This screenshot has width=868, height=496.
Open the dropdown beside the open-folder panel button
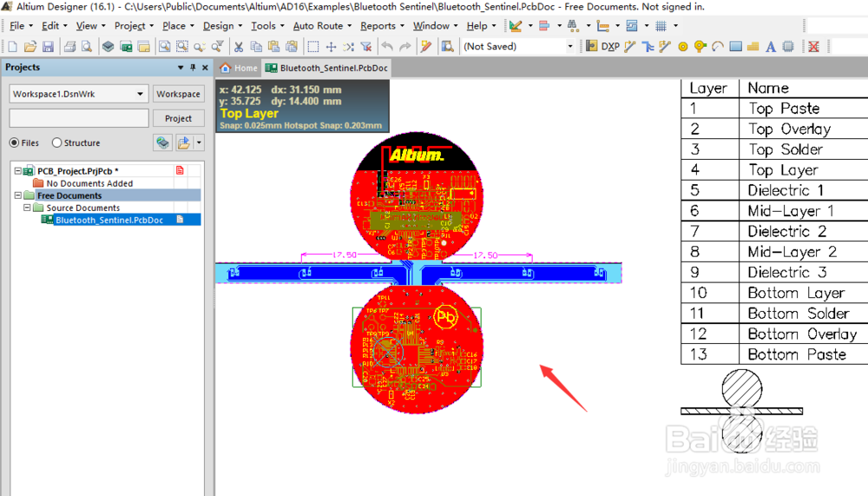(199, 143)
